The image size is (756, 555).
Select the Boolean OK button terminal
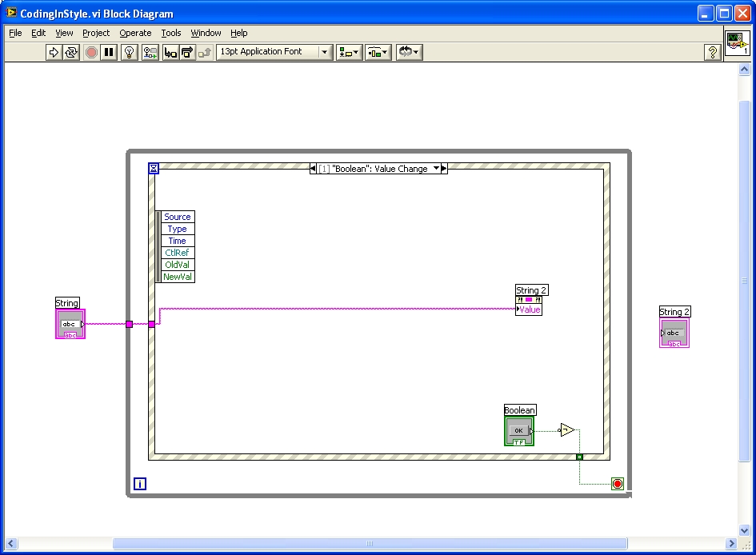pyautogui.click(x=518, y=430)
